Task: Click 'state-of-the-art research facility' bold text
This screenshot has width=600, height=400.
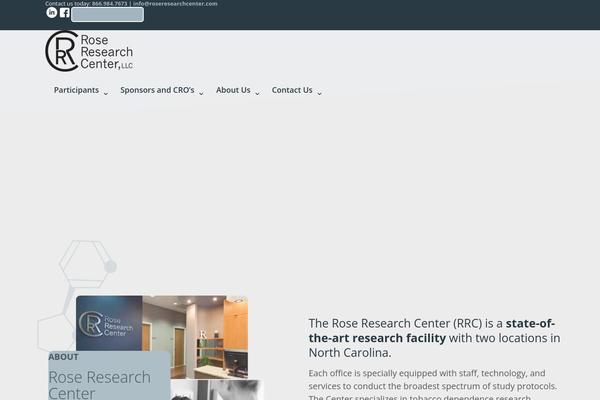Action: (x=432, y=331)
